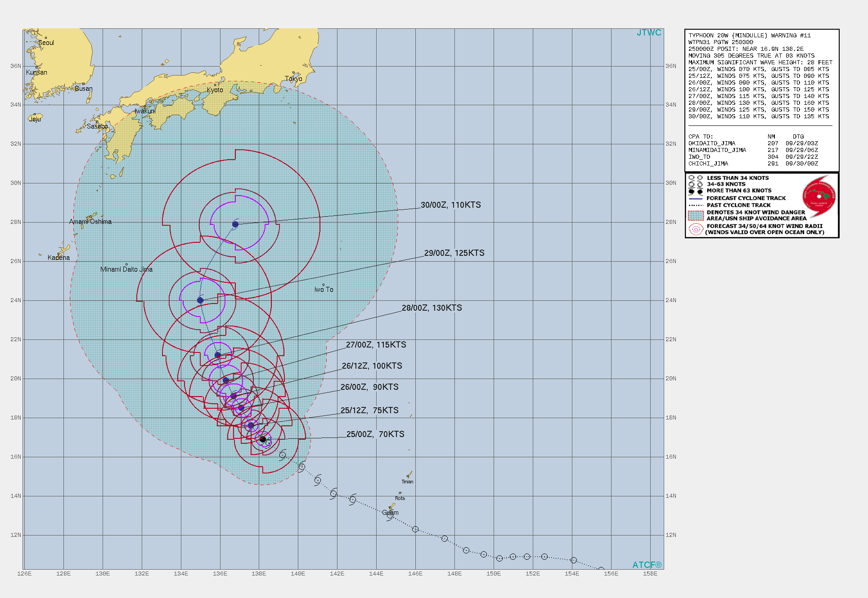Click the Rota island label
The width and height of the screenshot is (868, 598).
400,498
